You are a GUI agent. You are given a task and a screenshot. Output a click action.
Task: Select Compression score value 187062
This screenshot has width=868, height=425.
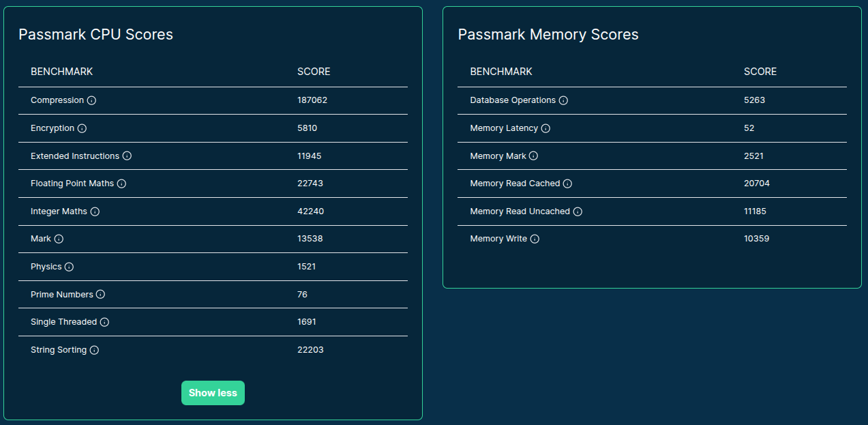[x=312, y=100]
